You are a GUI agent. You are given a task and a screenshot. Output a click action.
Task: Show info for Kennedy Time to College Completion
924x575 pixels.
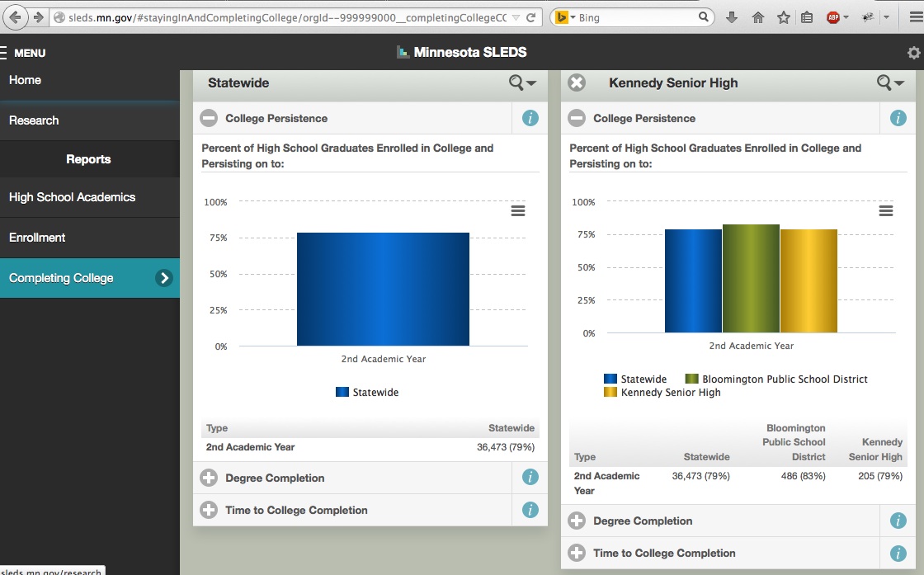(x=898, y=554)
